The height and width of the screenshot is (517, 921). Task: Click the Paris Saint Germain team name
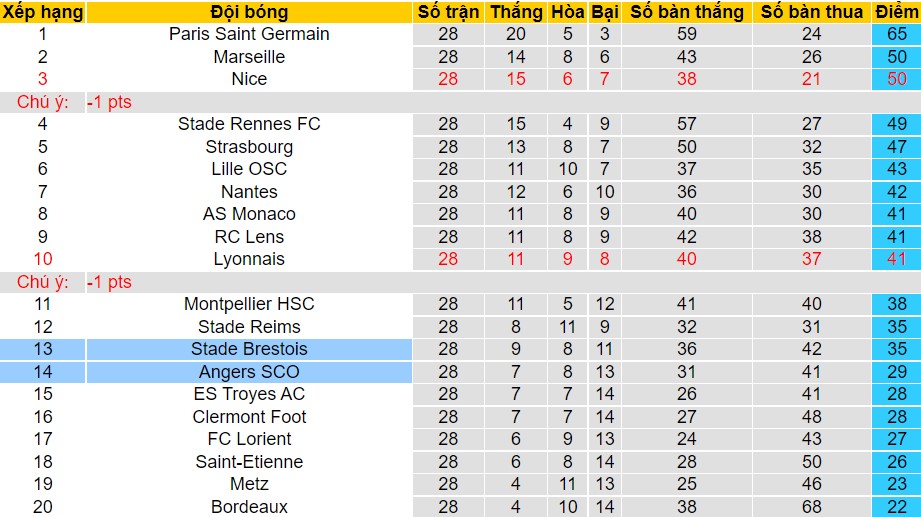tap(249, 34)
